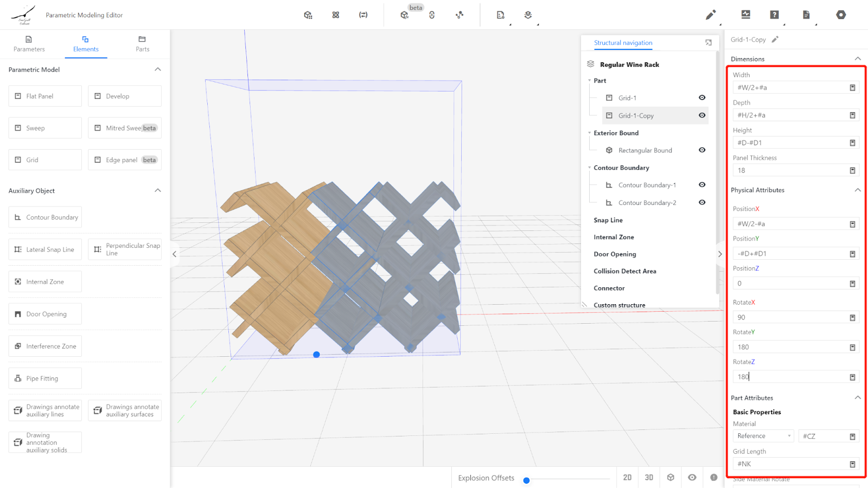Click the pencil edit icon in top toolbar
This screenshot has height=488, width=868.
pos(710,15)
